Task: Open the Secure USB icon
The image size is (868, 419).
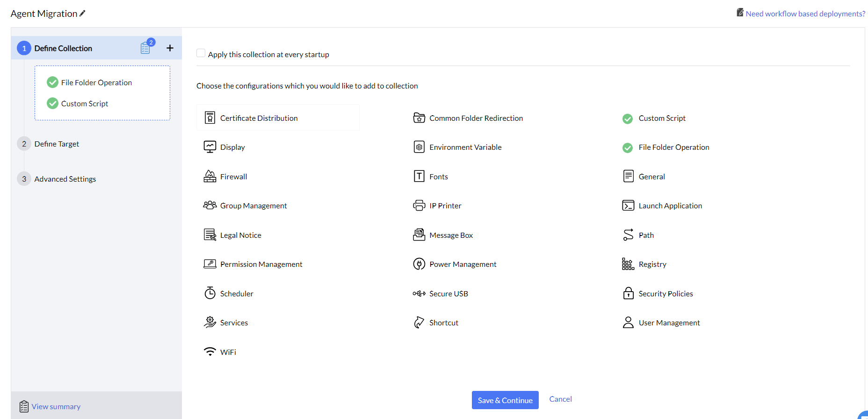Action: tap(419, 294)
